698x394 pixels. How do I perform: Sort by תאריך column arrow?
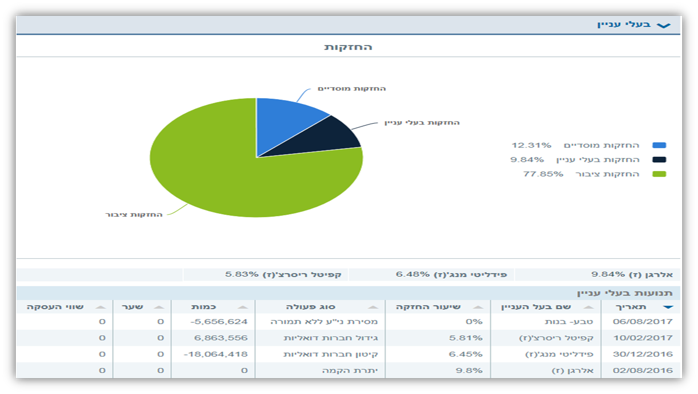pos(668,307)
